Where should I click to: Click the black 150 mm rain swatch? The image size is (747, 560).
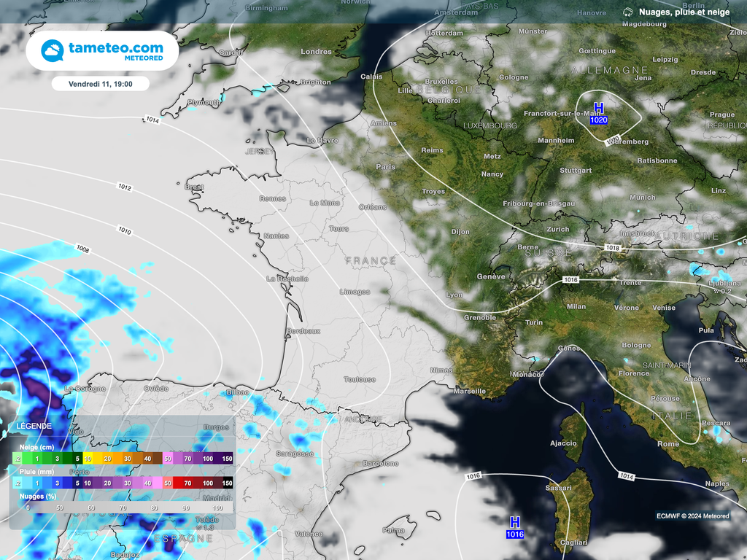coord(227,483)
